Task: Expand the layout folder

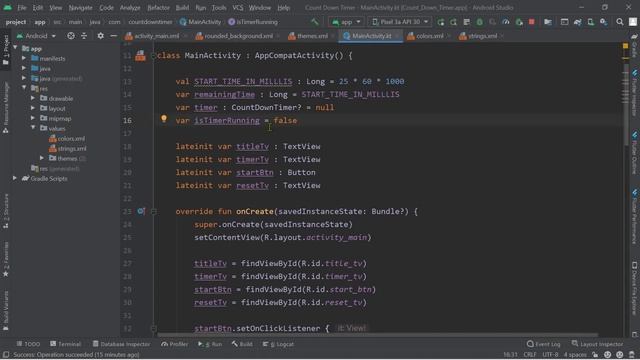Action: (33, 108)
